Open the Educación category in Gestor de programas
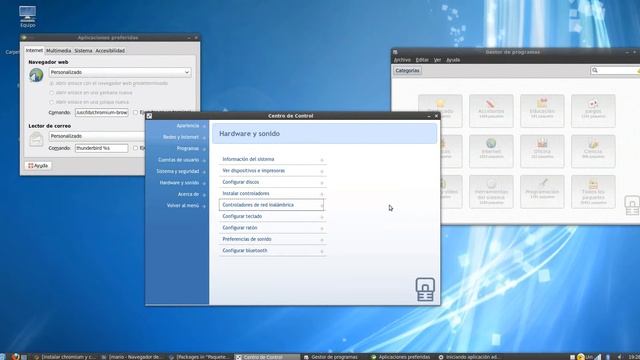Viewport: 640px width, 360px height. pyautogui.click(x=542, y=111)
